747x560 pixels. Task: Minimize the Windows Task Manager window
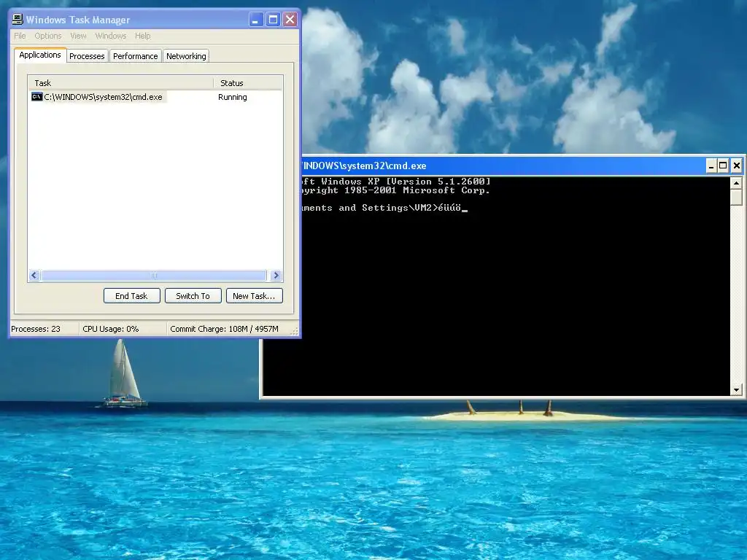tap(256, 20)
